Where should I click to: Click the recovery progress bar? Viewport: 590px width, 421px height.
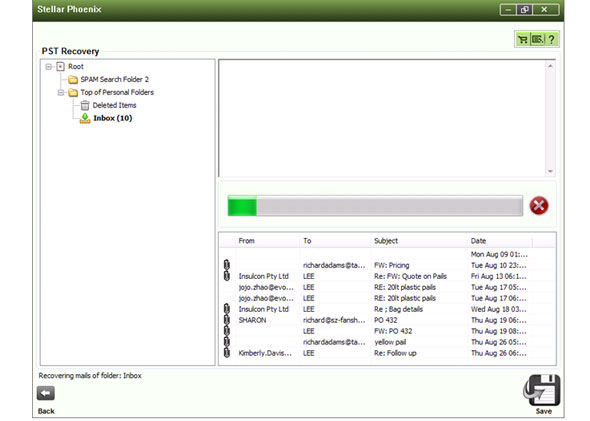[x=375, y=205]
